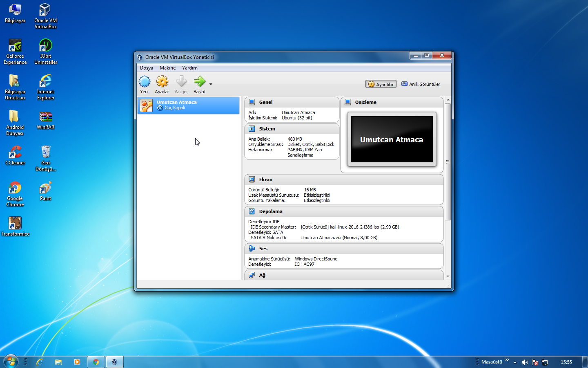The image size is (588, 368).
Task: Select the WinRAR desktop icon
Action: [45, 120]
